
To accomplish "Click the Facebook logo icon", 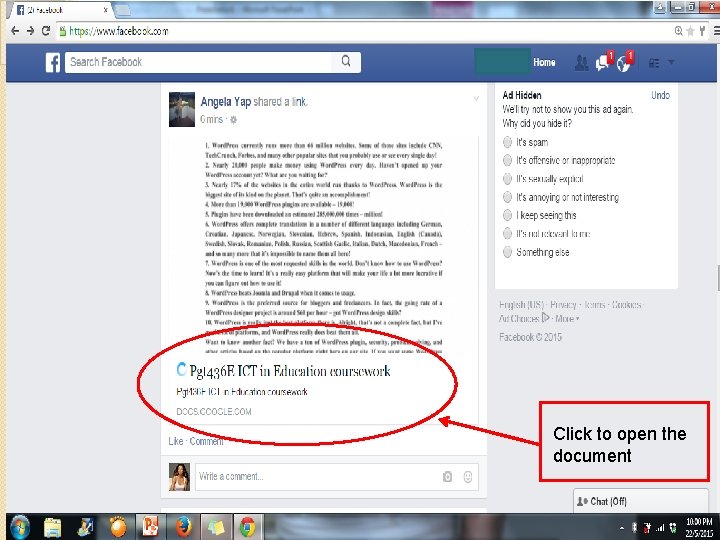I will (x=53, y=62).
